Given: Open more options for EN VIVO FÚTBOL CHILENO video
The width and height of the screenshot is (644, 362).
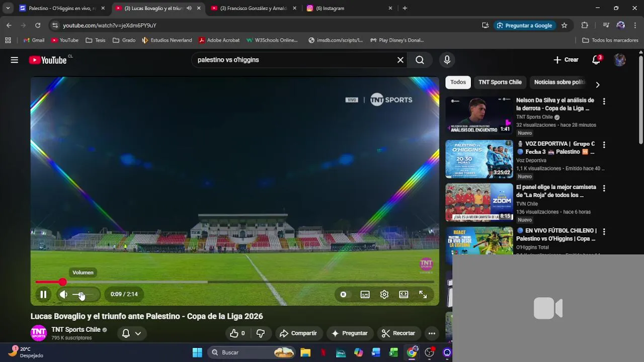Looking at the screenshot, I should point(604,232).
